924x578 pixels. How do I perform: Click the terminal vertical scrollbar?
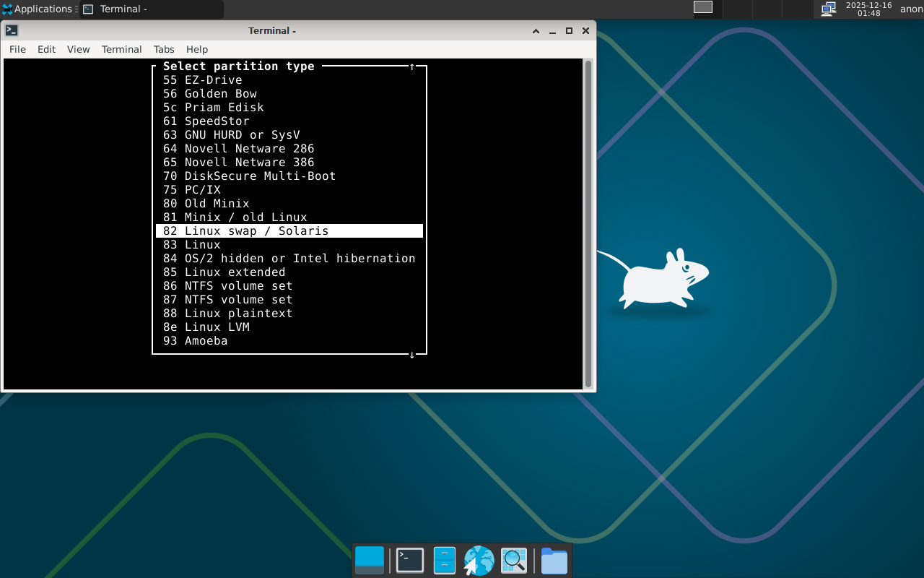pyautogui.click(x=588, y=224)
